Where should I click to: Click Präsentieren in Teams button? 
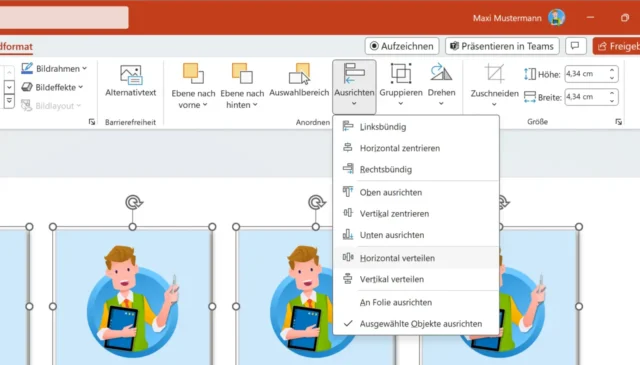pyautogui.click(x=502, y=46)
